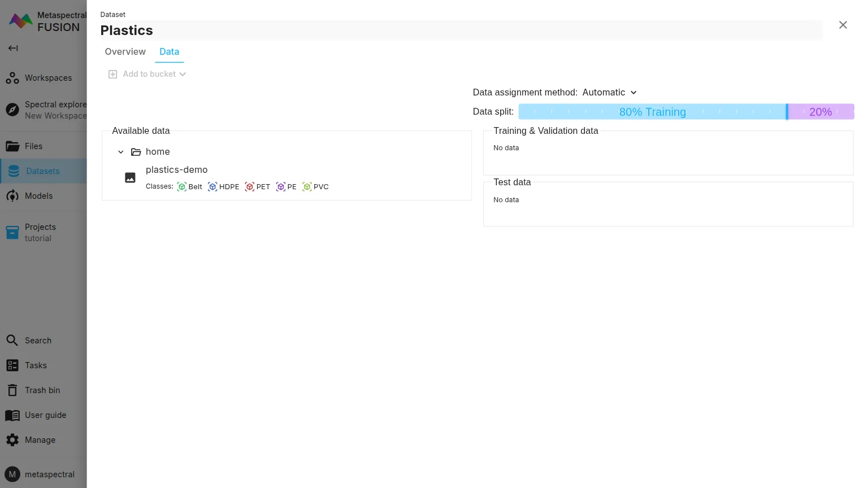Click the Trash bin icon
The width and height of the screenshot is (868, 488).
click(12, 390)
